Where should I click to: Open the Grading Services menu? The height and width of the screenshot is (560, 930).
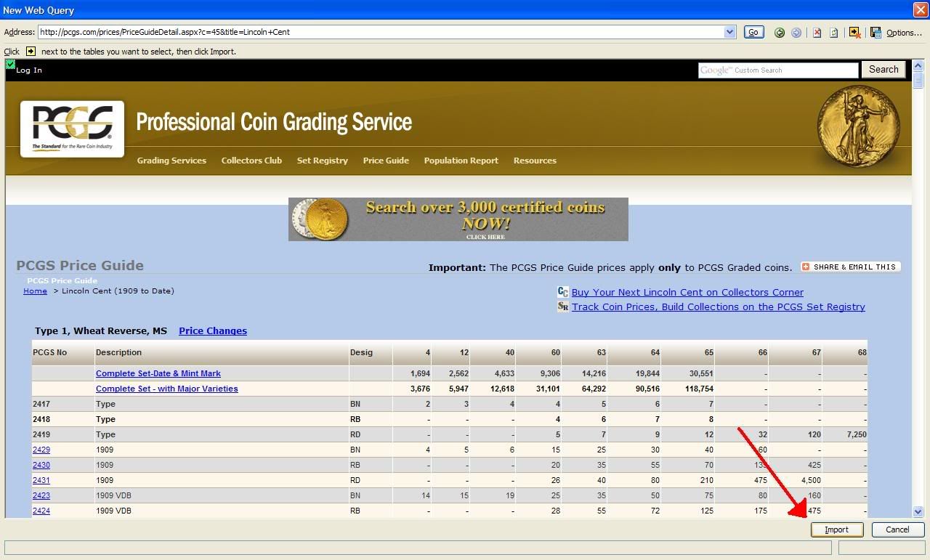click(171, 161)
